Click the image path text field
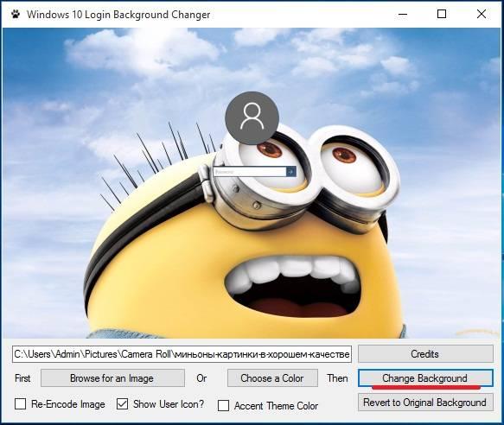Image resolution: width=504 pixels, height=425 pixels. (182, 354)
